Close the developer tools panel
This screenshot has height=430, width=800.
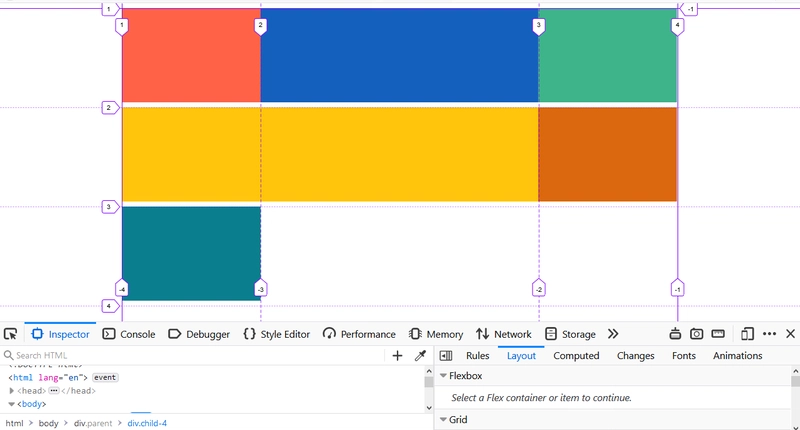click(x=790, y=334)
